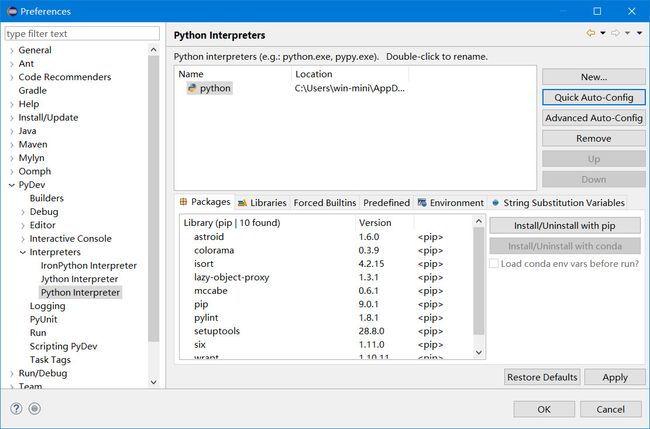Click the Version column header
The height and width of the screenshot is (429, 650).
(384, 223)
